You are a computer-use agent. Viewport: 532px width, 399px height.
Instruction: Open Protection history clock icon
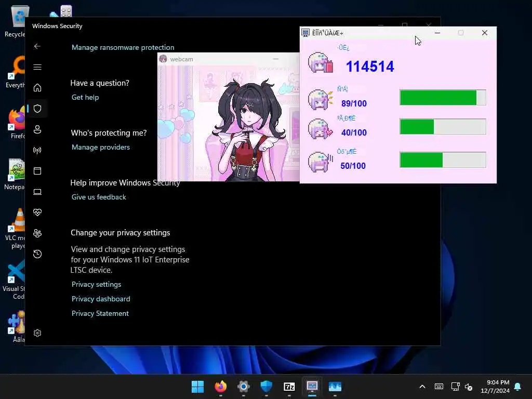(x=37, y=254)
